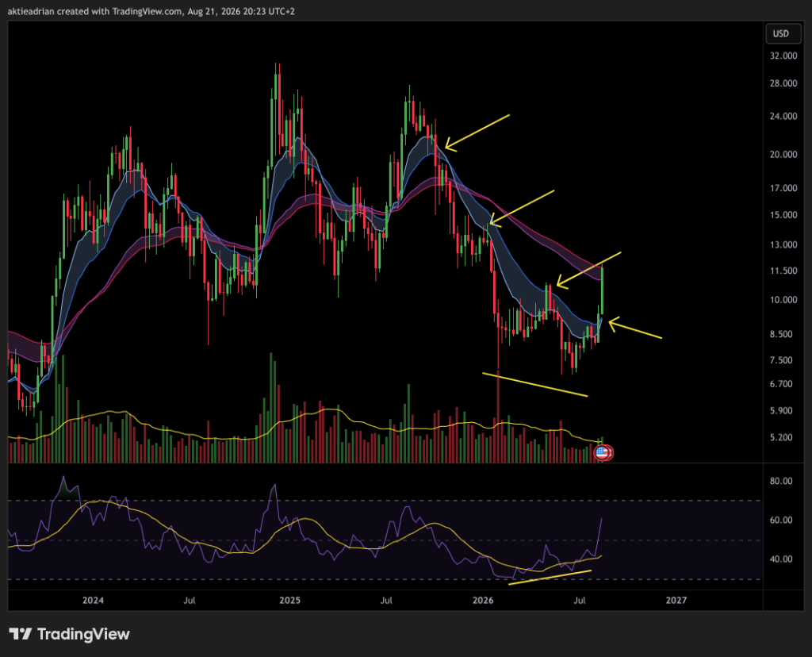Image resolution: width=812 pixels, height=657 pixels.
Task: Click the USD currency button
Action: tap(783, 33)
